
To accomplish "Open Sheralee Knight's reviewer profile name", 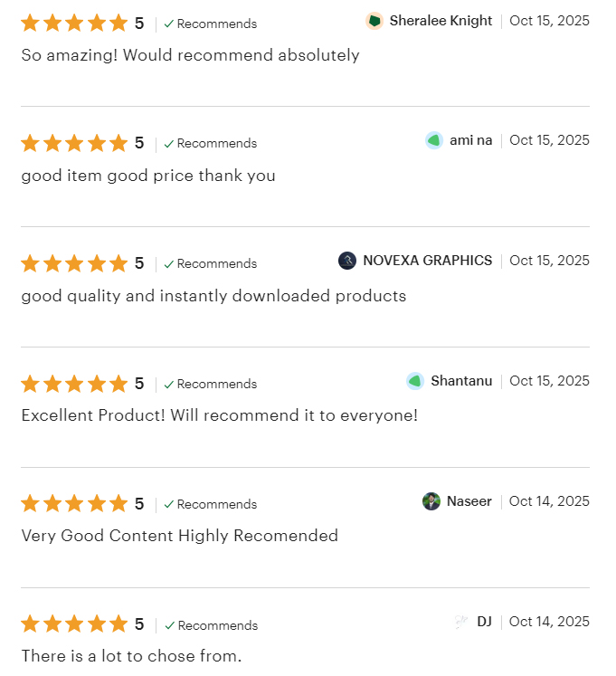I will click(441, 21).
